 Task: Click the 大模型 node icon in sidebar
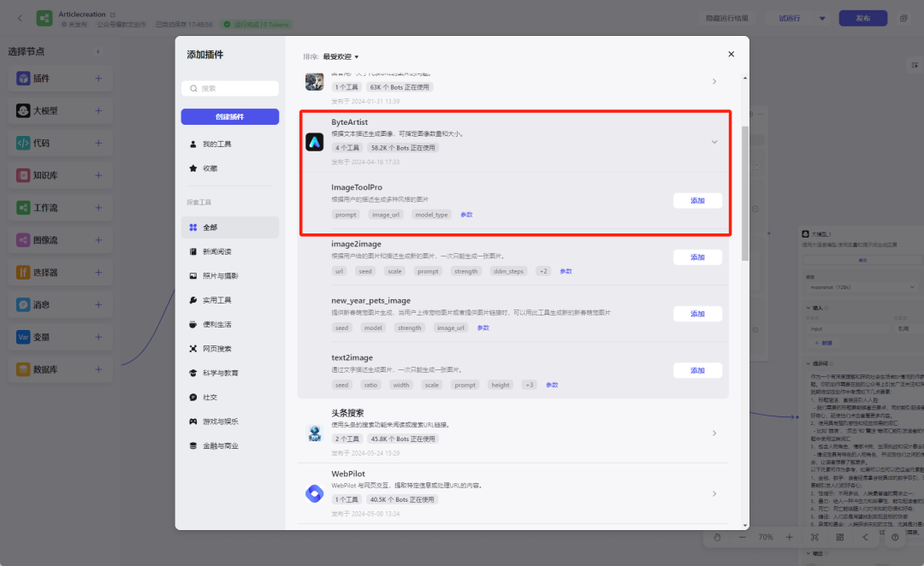23,111
